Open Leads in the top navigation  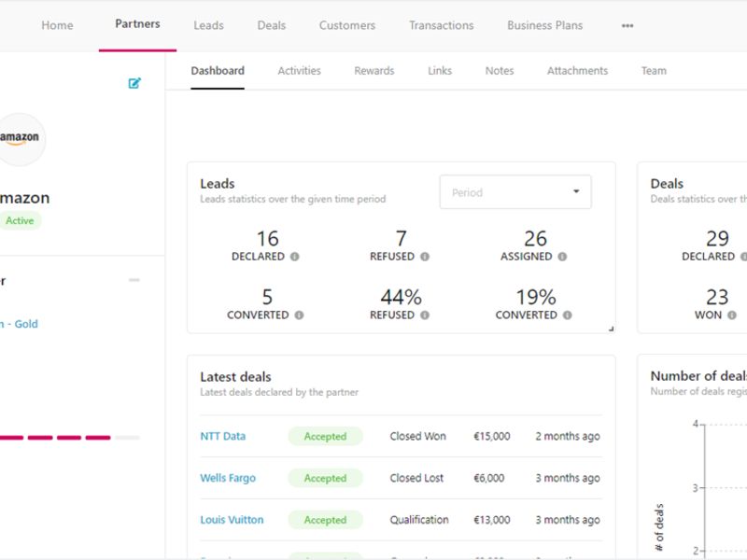(208, 25)
